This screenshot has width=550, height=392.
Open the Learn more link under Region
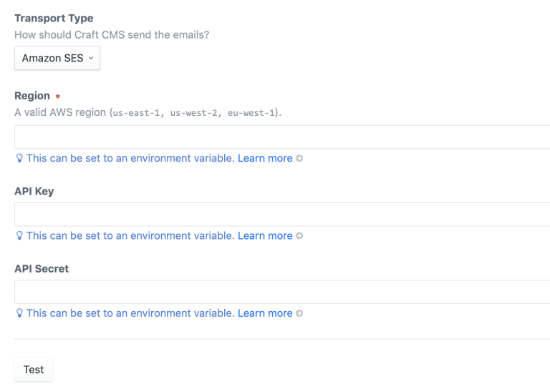click(265, 158)
